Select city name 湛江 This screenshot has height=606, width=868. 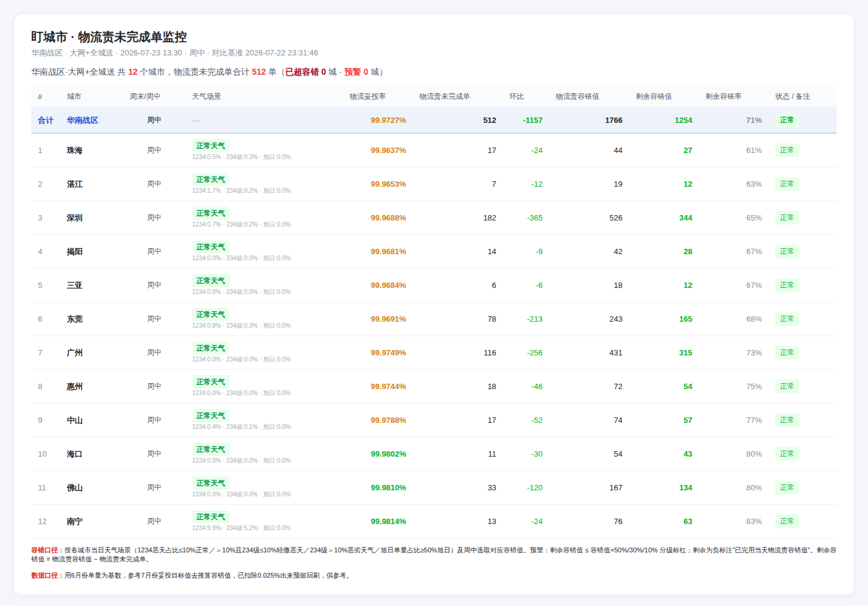tap(75, 184)
